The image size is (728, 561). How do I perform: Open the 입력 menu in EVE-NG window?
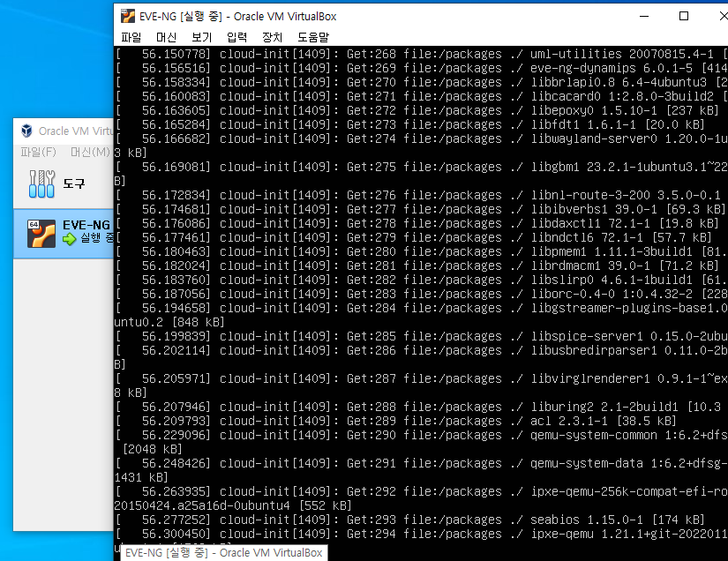coord(236,37)
